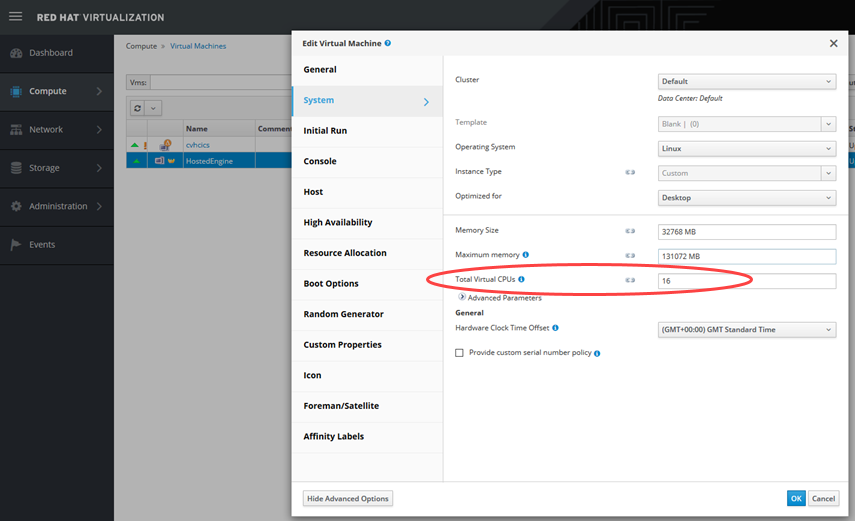Image resolution: width=855 pixels, height=521 pixels.
Task: Click the Compute chip icon
Action: pyautogui.click(x=16, y=91)
